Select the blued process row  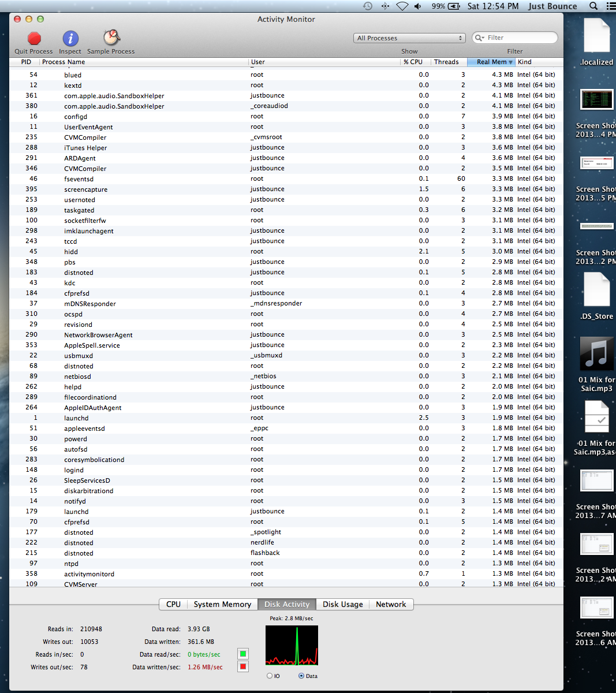pos(286,74)
